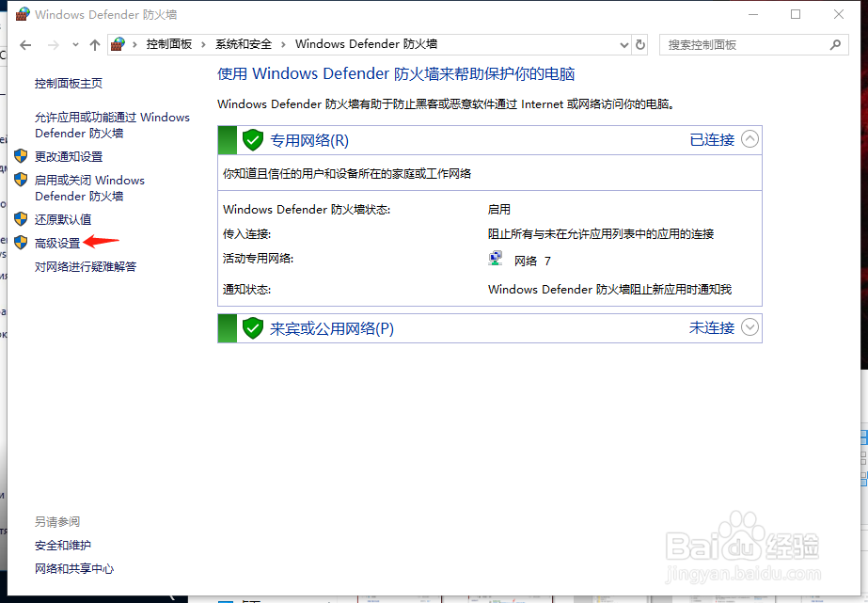Image resolution: width=868 pixels, height=603 pixels.
Task: Click the 启用 firewall state value
Action: 499,209
